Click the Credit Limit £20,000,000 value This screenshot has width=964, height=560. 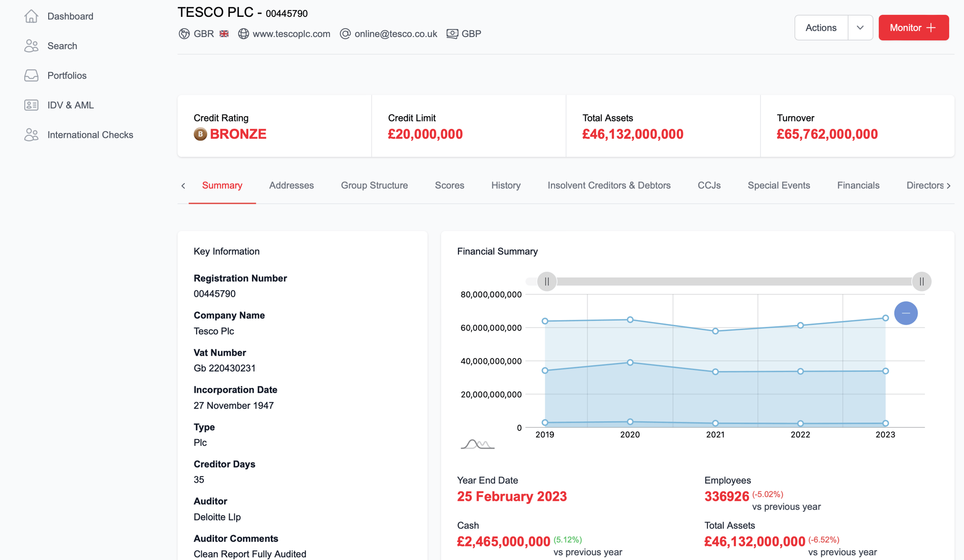coord(425,134)
